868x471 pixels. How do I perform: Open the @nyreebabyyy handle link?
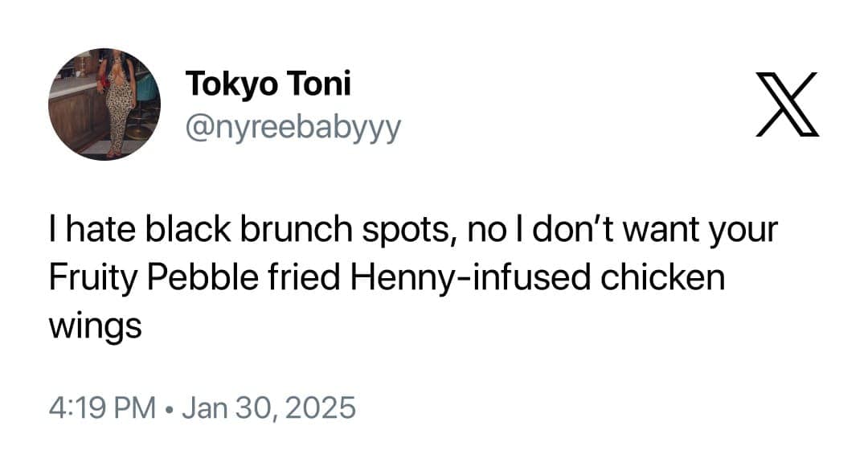(x=293, y=127)
